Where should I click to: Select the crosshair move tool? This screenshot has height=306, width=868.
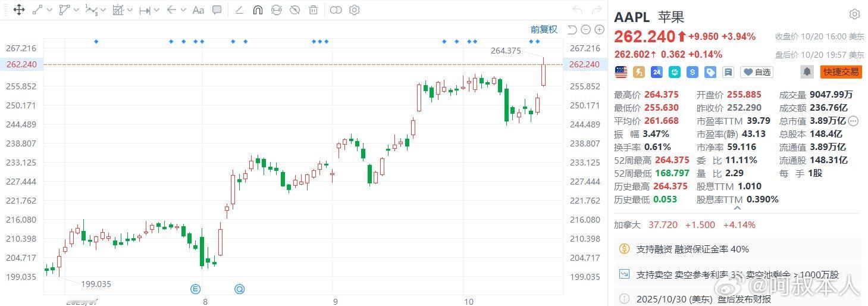tap(18, 10)
